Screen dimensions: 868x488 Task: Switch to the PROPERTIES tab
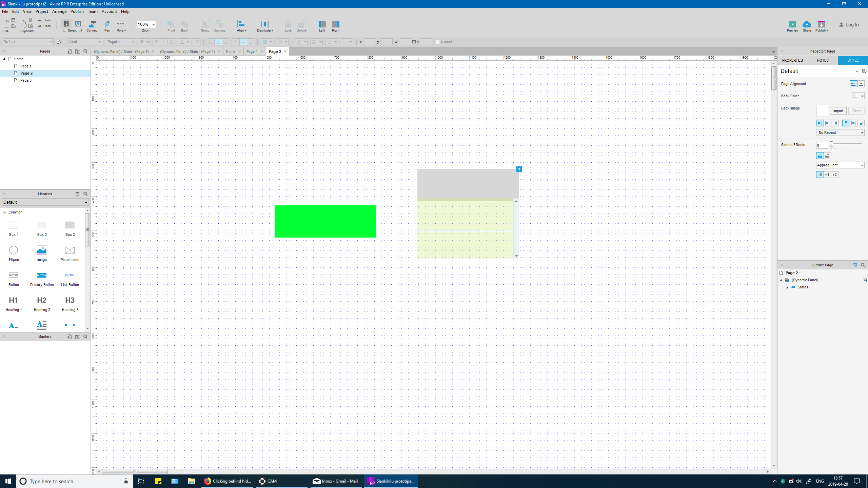click(x=792, y=60)
